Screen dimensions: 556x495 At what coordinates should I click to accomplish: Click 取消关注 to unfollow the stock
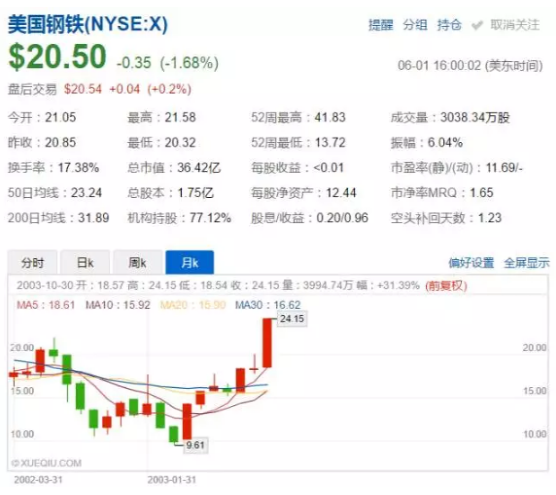[x=515, y=25]
